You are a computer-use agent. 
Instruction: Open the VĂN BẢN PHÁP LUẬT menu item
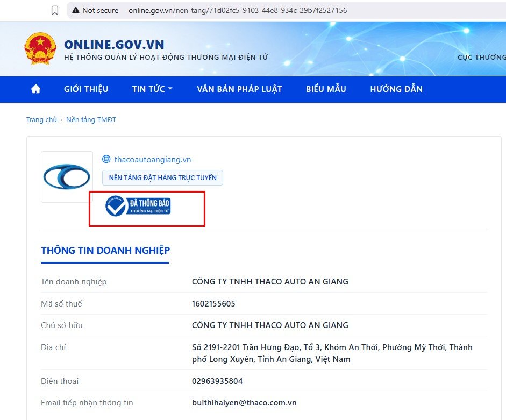pos(239,89)
